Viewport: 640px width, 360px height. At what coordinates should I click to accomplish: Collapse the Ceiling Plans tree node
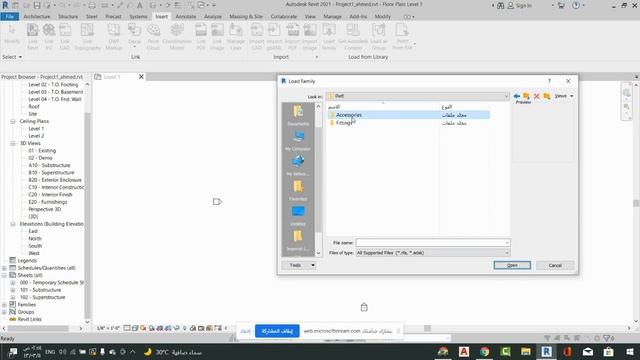(13, 121)
